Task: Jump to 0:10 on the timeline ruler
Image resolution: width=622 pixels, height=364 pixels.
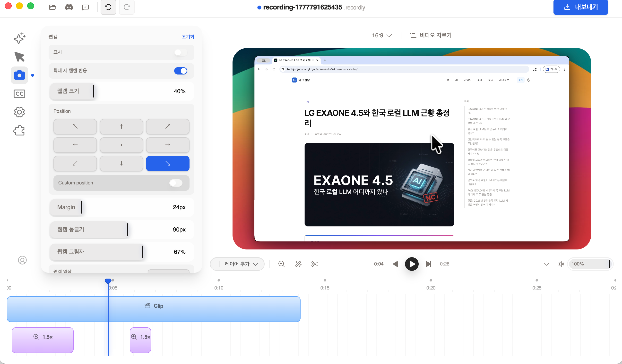Action: (219, 288)
